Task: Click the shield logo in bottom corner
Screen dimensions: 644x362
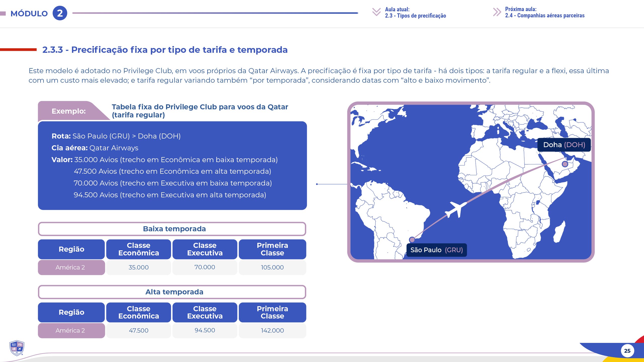Action: 17,348
